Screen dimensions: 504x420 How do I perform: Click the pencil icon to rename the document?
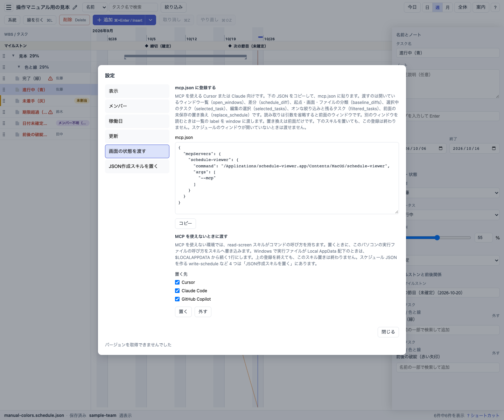75,7
